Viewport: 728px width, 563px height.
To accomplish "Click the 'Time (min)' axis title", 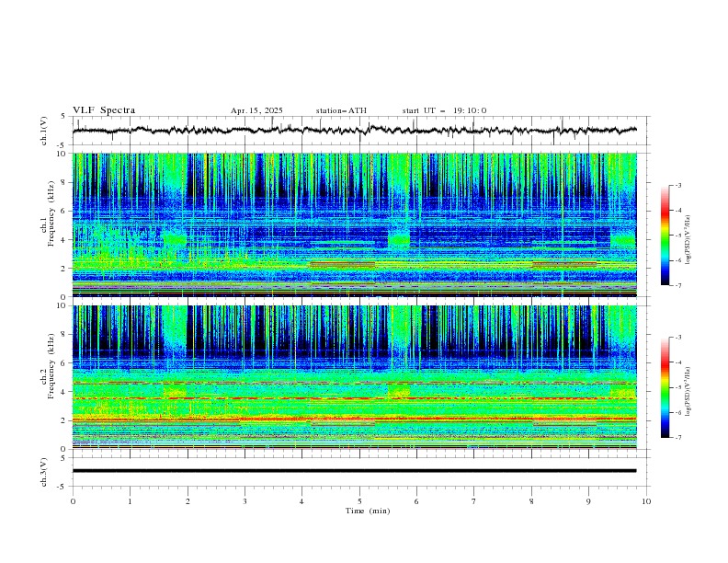I will click(368, 511).
